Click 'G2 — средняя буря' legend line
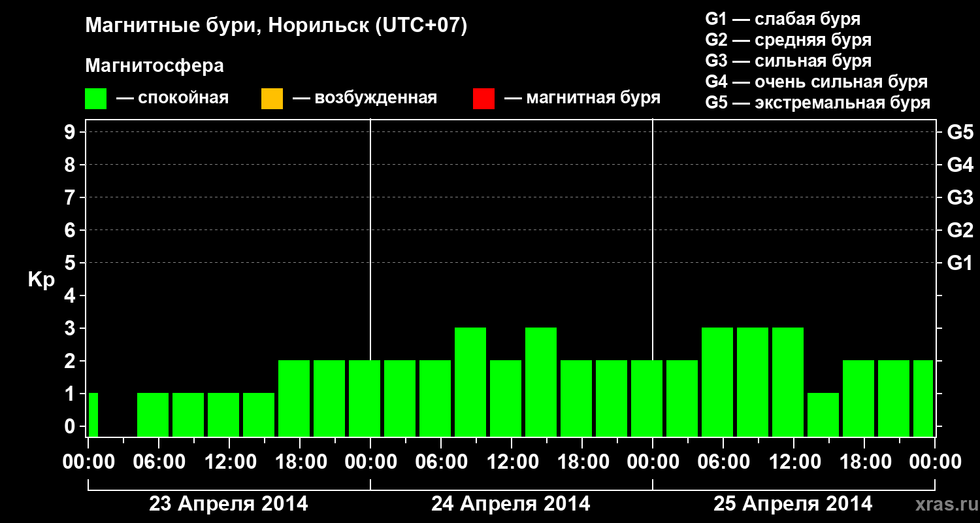The height and width of the screenshot is (523, 980). pos(788,40)
